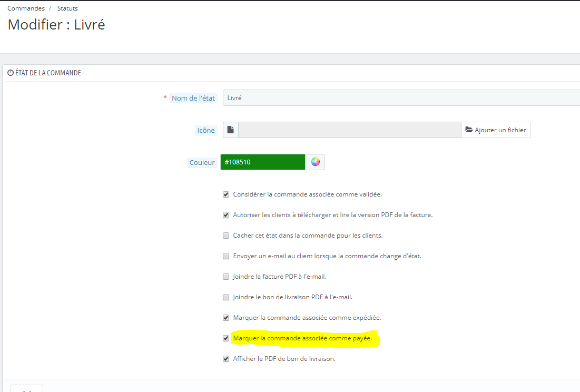Click the Nom de l'état text field
580x392 pixels.
[401, 98]
